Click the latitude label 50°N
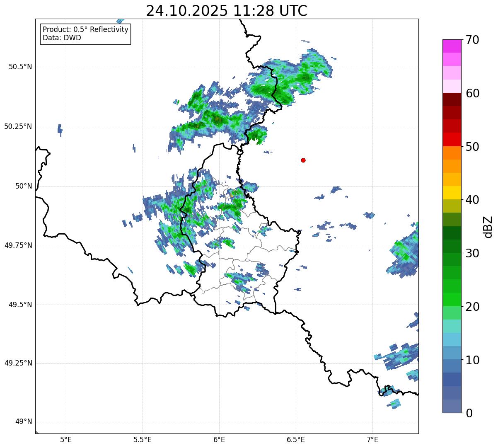Viewport: 498px width, 448px height. (24, 186)
